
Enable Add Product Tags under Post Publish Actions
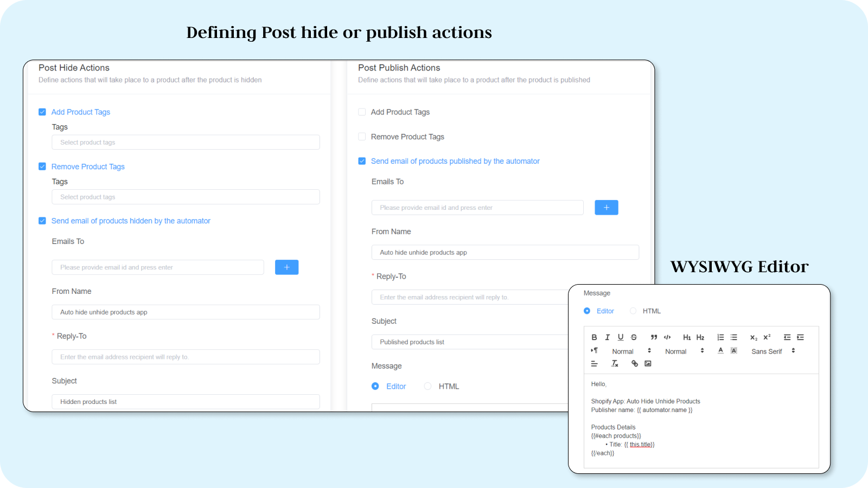362,112
